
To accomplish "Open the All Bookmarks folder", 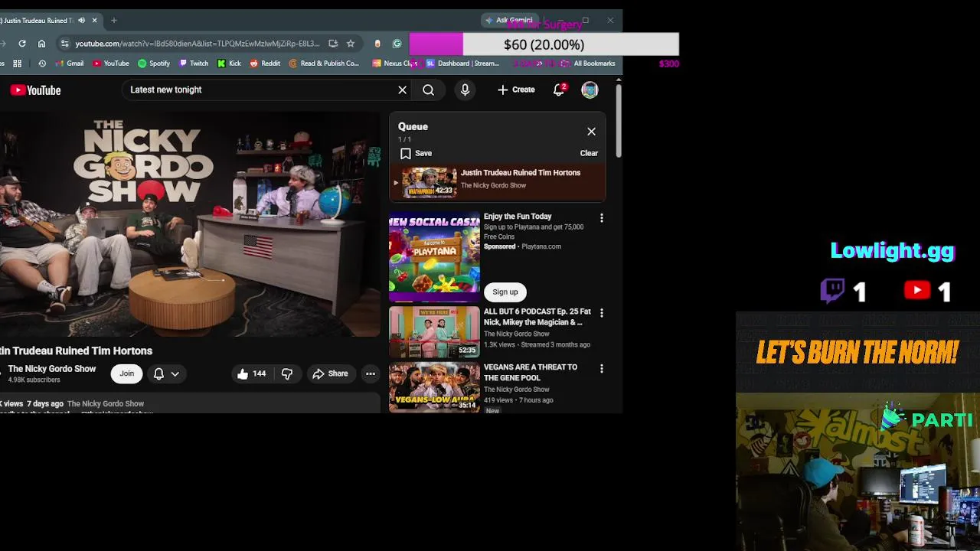I will [x=588, y=64].
